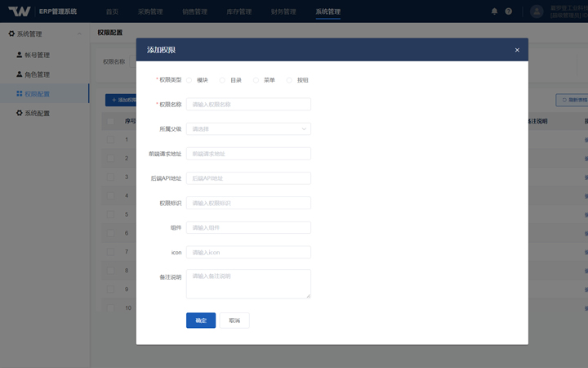Open the 所属父级 dropdown
The height and width of the screenshot is (368, 588).
[248, 129]
